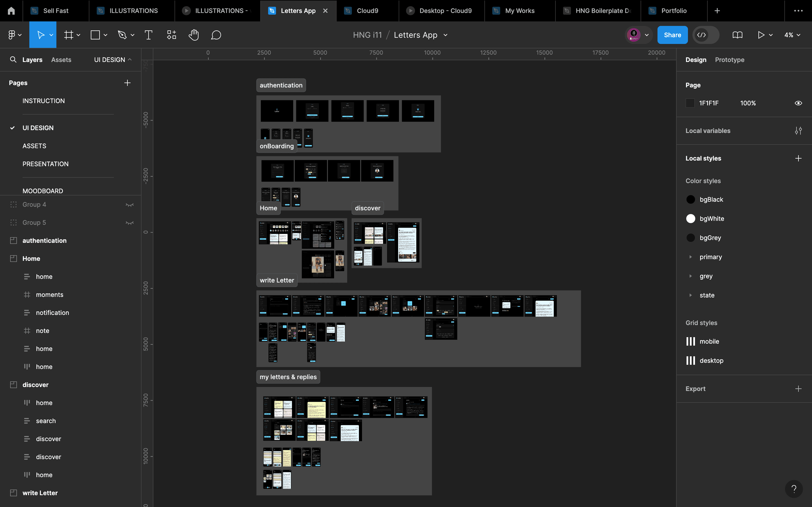The width and height of the screenshot is (812, 507).
Task: Open the PRESENTATION page
Action: click(45, 164)
